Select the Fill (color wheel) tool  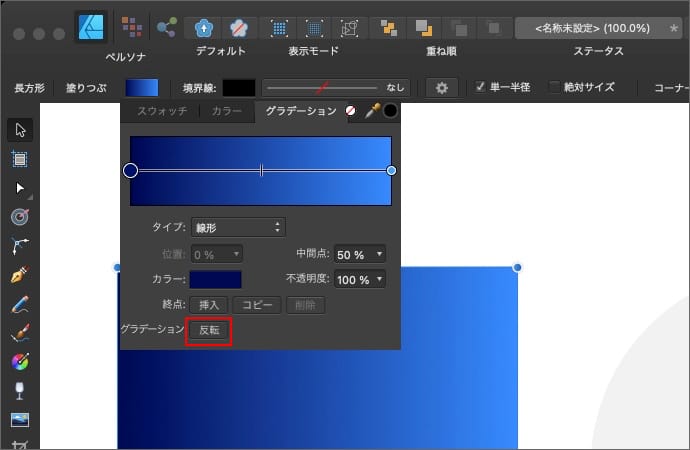coord(19,362)
